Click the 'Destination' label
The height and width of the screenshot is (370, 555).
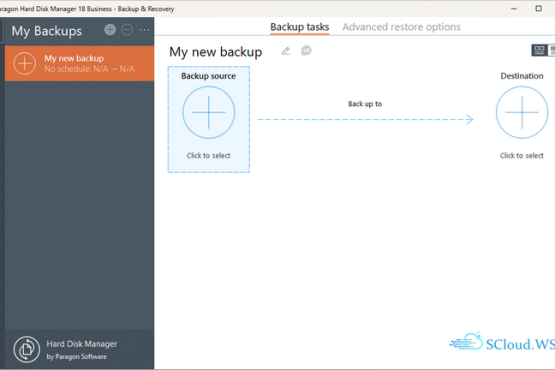pos(522,76)
